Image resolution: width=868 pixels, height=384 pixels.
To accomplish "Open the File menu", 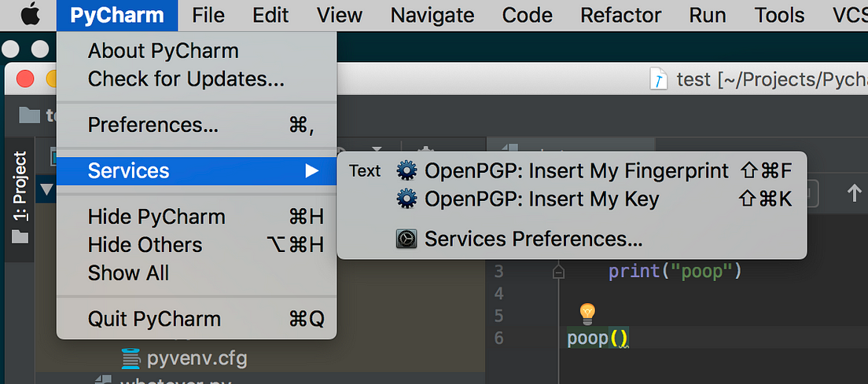I will (x=208, y=16).
